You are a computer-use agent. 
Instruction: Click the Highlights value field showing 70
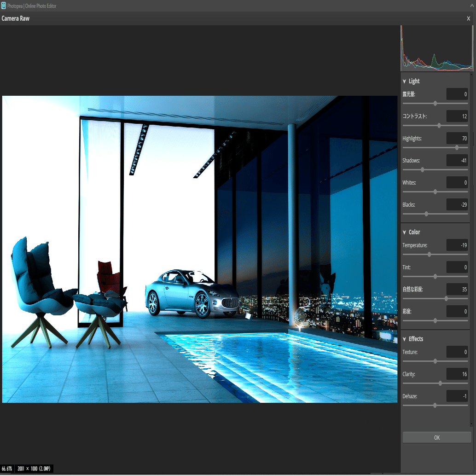click(457, 139)
